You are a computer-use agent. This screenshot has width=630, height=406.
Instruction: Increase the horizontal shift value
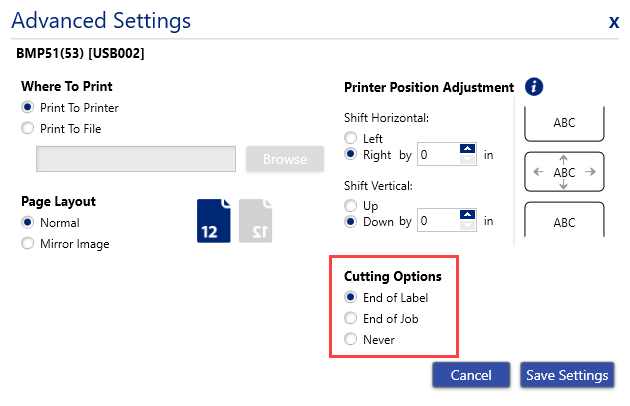click(467, 149)
